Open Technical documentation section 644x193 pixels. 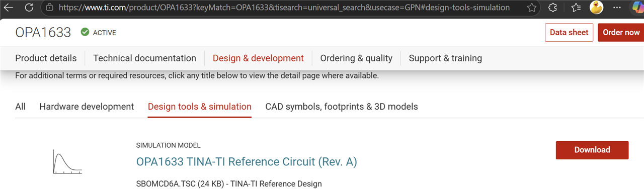point(144,58)
